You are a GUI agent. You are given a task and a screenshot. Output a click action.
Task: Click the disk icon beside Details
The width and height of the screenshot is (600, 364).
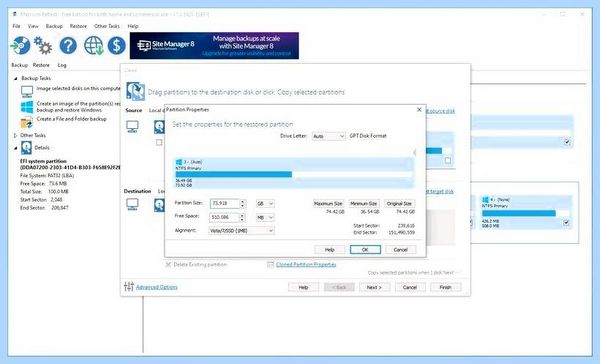[x=26, y=148]
